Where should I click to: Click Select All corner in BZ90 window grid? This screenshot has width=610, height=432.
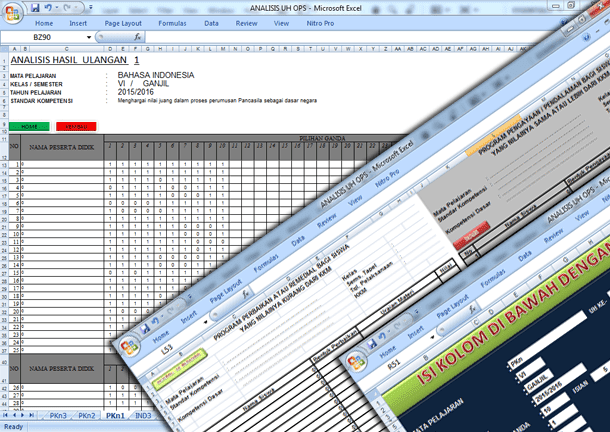(4, 49)
